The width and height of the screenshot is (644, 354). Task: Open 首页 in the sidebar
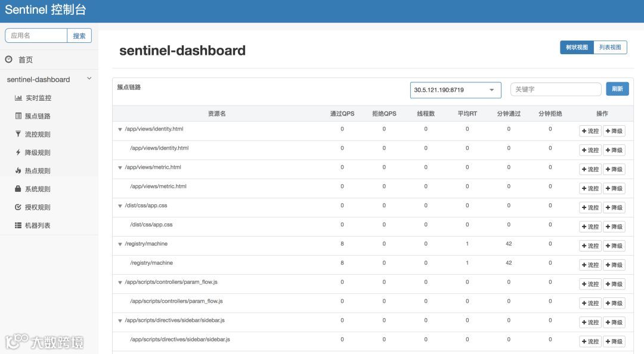click(x=26, y=60)
